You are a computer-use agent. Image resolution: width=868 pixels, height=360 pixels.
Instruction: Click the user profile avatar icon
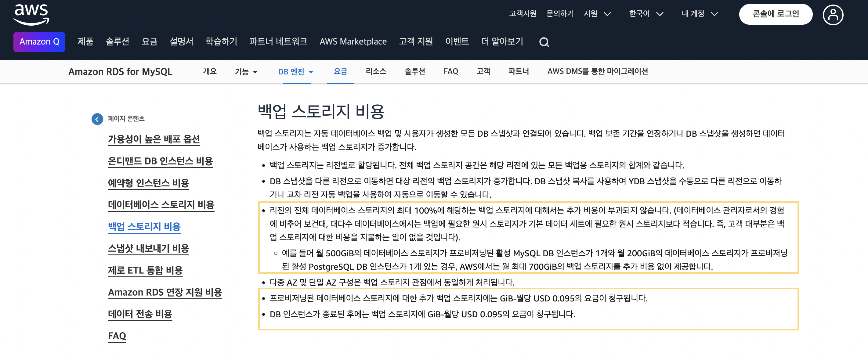tap(833, 14)
